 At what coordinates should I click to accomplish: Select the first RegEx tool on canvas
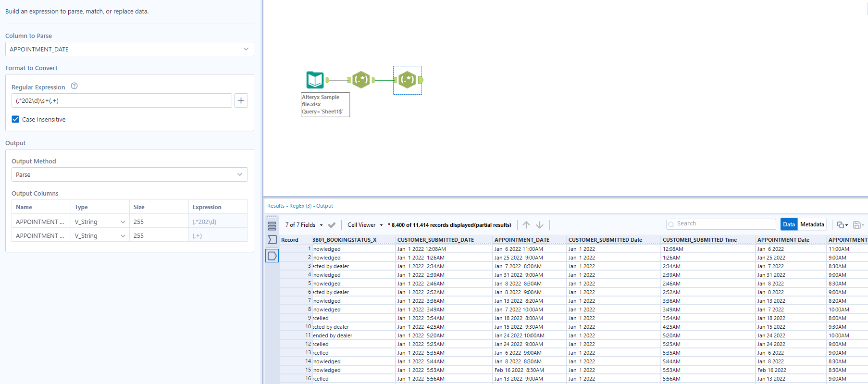point(361,80)
